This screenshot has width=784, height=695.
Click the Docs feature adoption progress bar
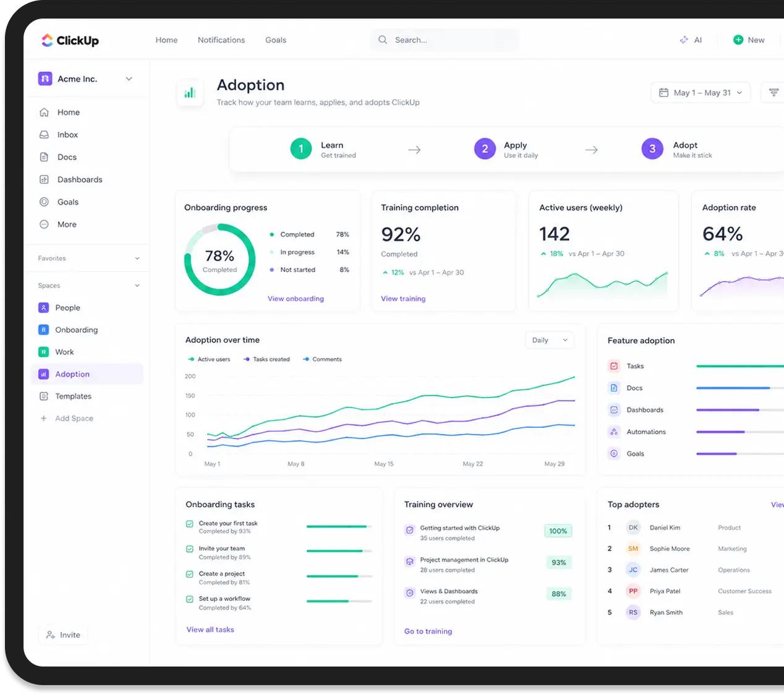(739, 388)
